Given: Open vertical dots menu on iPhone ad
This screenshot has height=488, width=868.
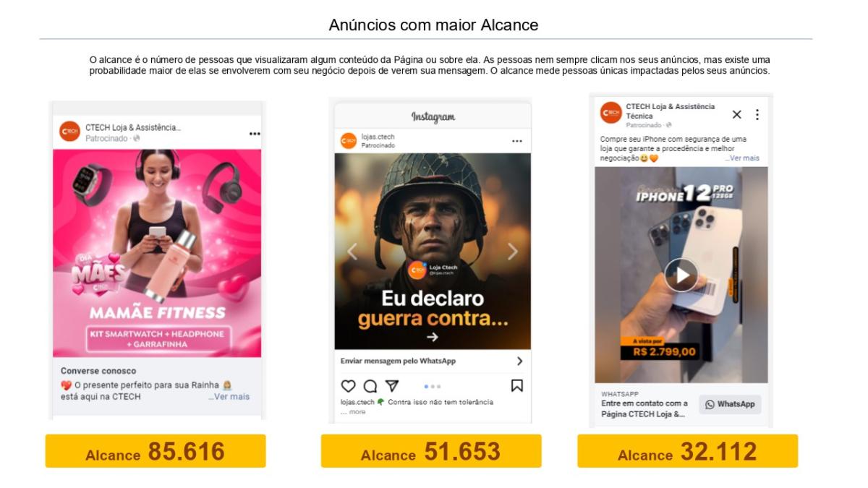Looking at the screenshot, I should tap(757, 115).
